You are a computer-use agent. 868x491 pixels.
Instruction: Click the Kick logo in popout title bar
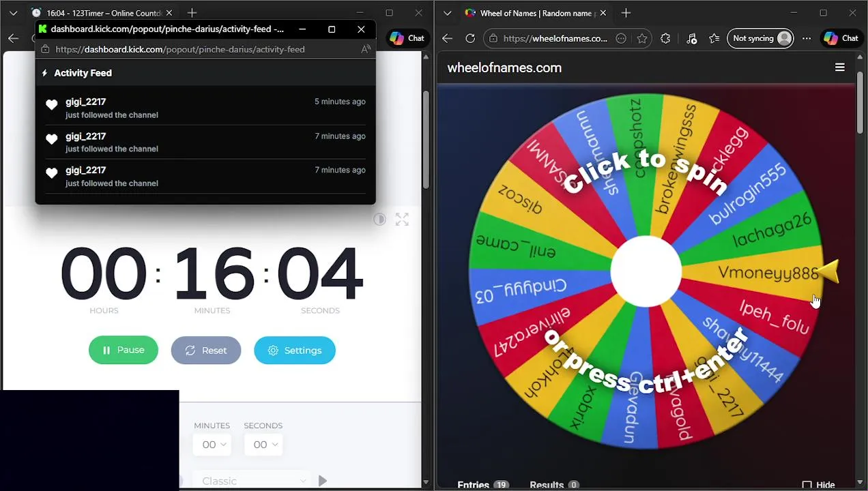(43, 29)
